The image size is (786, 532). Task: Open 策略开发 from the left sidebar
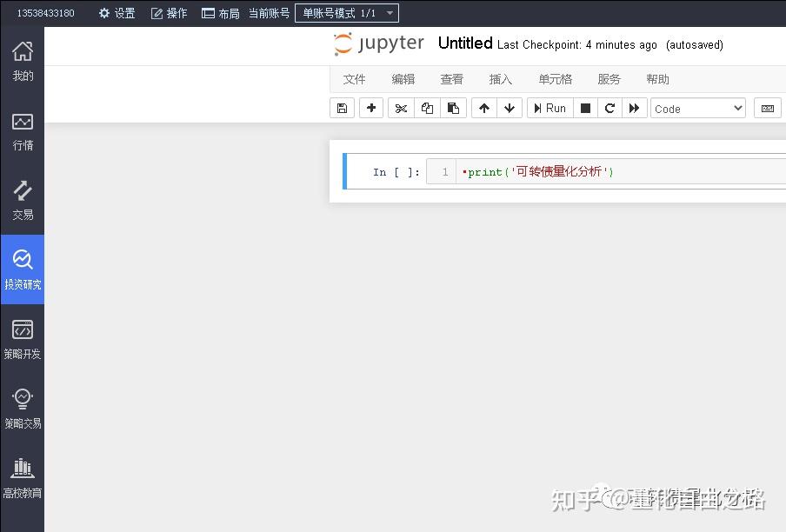click(22, 337)
